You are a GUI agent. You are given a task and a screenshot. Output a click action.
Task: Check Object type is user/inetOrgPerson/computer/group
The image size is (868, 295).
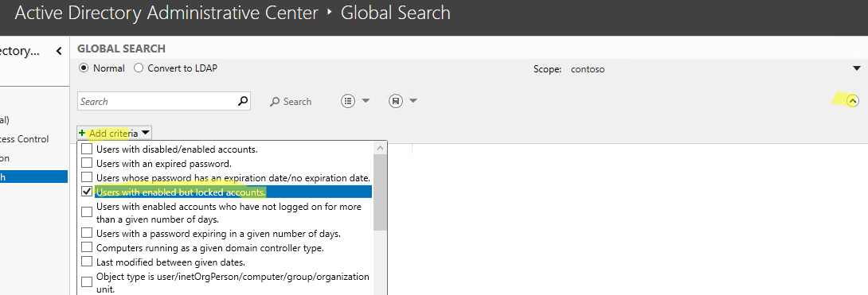86,281
